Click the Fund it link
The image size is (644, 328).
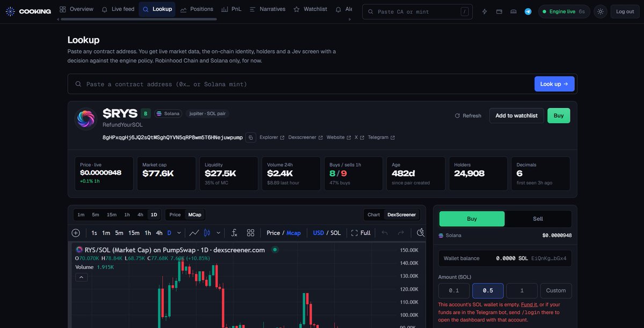[x=529, y=304]
